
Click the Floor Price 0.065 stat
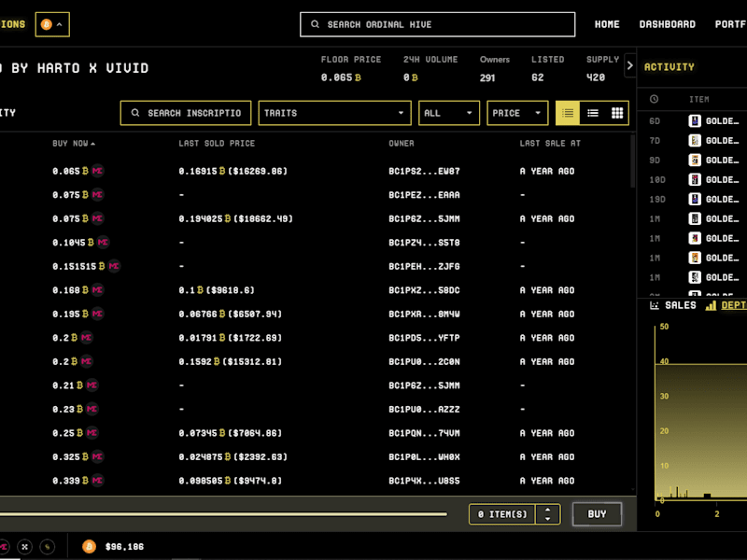[351, 68]
